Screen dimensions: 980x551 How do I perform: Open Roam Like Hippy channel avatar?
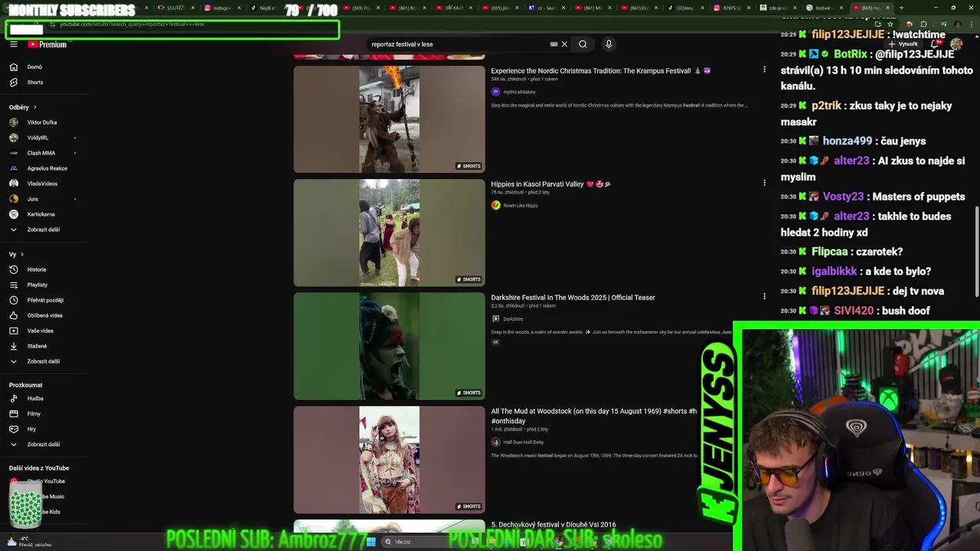(495, 205)
